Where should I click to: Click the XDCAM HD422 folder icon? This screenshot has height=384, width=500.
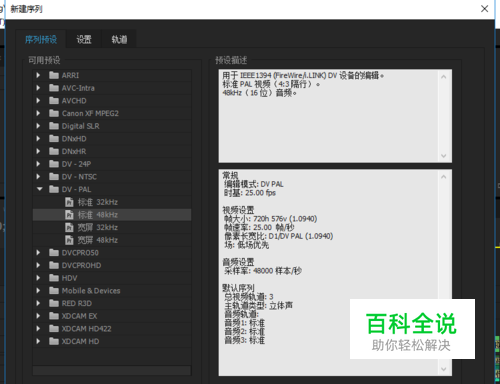[54, 329]
